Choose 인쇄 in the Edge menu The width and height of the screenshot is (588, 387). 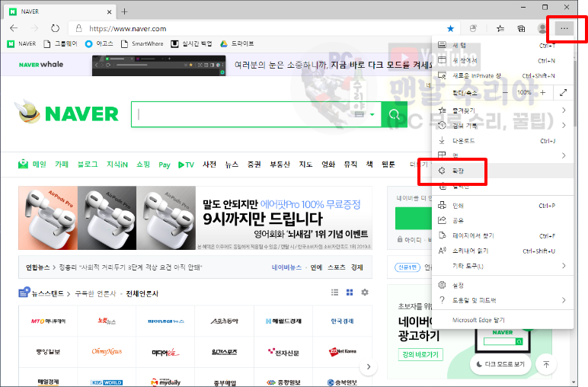[503, 206]
